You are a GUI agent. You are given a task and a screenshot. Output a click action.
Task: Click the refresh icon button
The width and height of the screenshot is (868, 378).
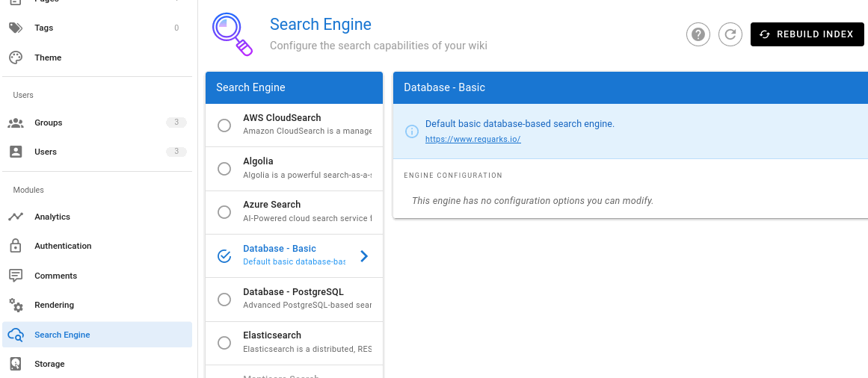730,34
